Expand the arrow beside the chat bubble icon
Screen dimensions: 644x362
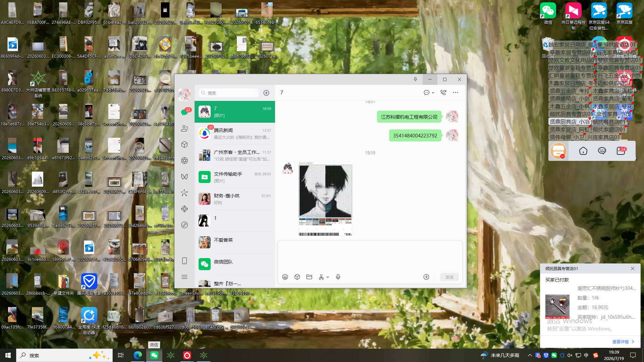coord(433,93)
